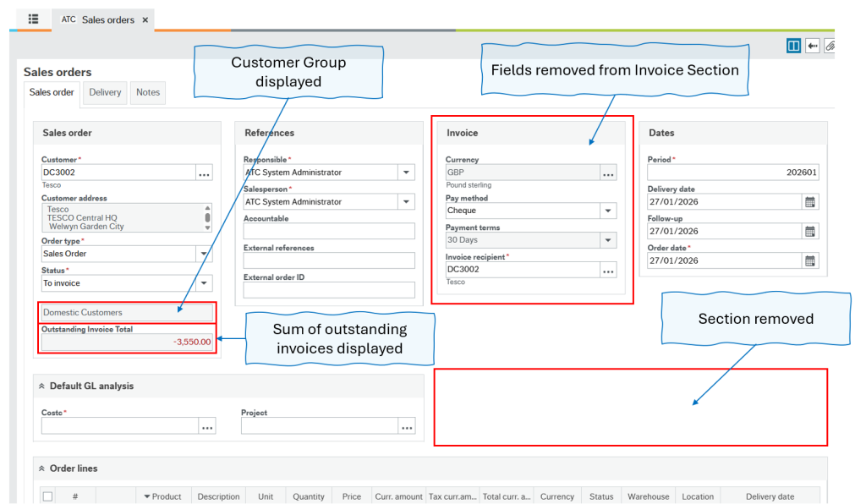The width and height of the screenshot is (866, 504).
Task: Open the Invoice recipient lookup ellipsis
Action: pos(608,271)
